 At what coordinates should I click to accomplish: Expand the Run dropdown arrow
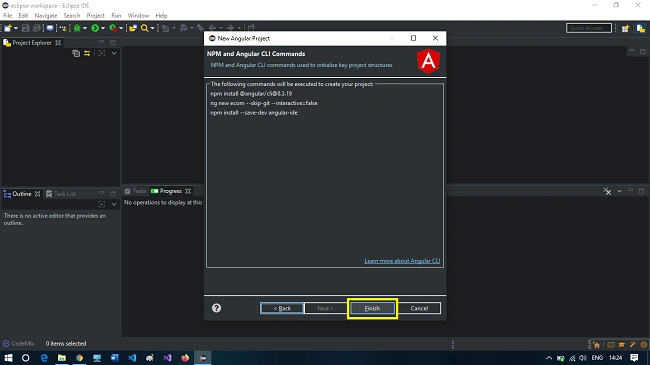pyautogui.click(x=103, y=28)
